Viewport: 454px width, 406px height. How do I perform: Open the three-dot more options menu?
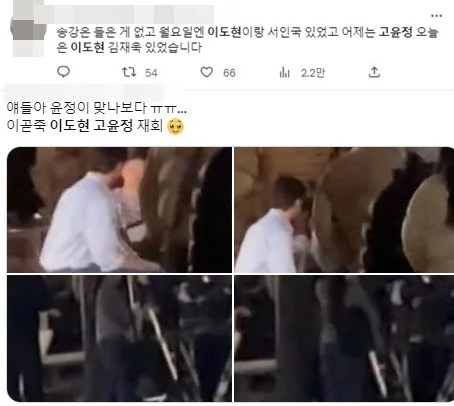436,16
